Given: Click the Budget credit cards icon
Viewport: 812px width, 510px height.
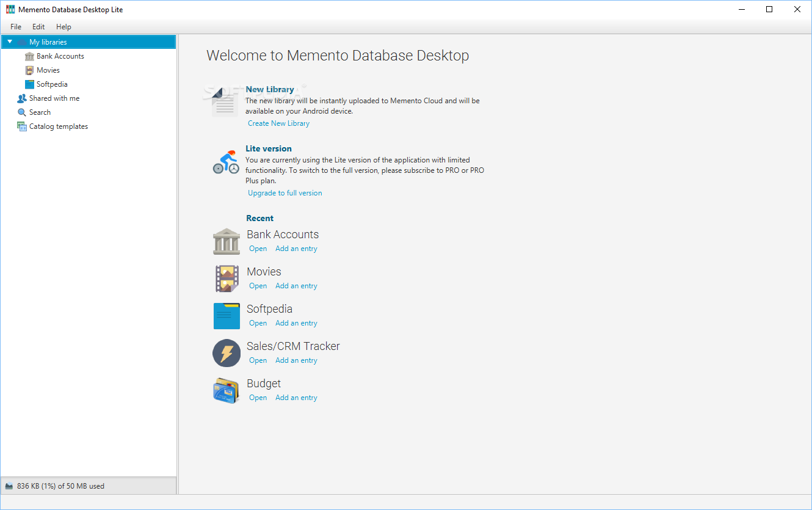Looking at the screenshot, I should (227, 390).
